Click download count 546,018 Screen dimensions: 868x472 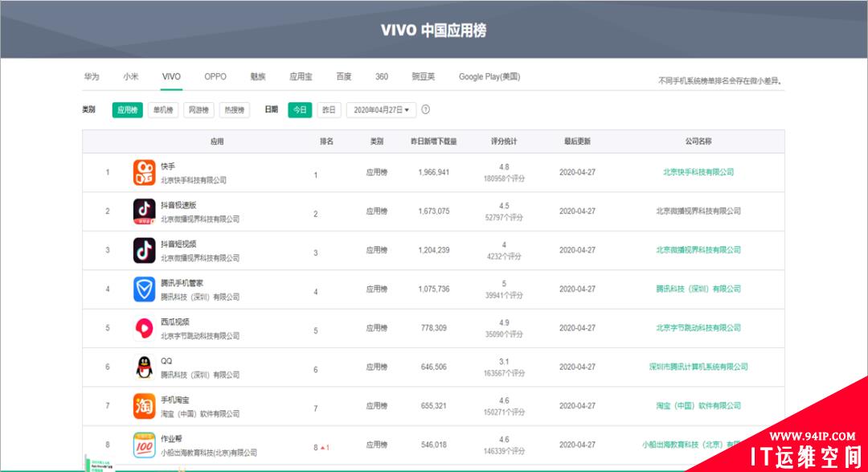434,445
